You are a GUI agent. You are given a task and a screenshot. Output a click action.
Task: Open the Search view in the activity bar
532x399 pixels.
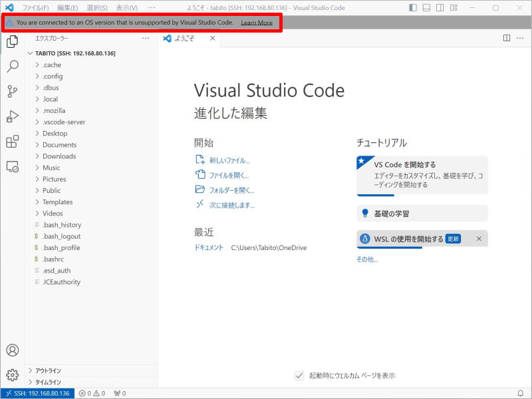pos(12,66)
